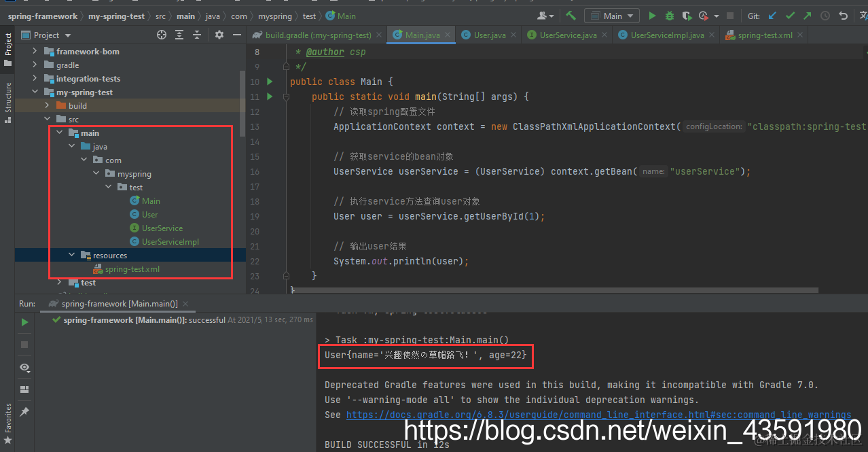Viewport: 868px width, 452px height.
Task: Expand the framework-bom module
Action: (x=35, y=51)
